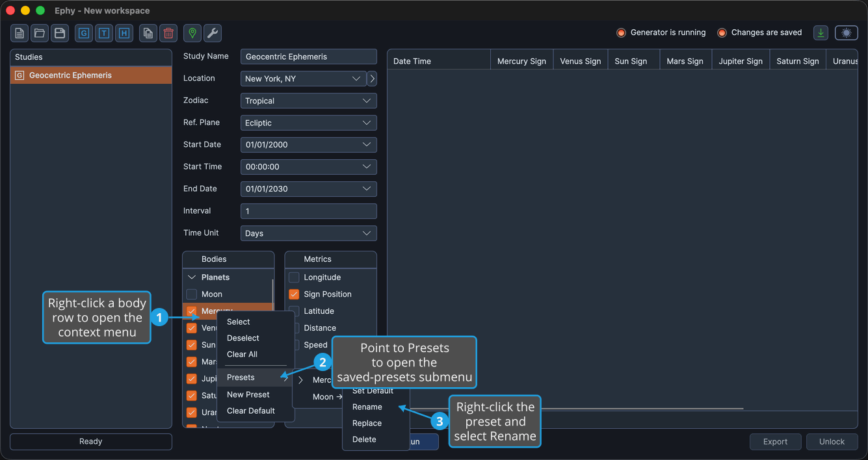Open the Start Time dropdown

[309, 167]
